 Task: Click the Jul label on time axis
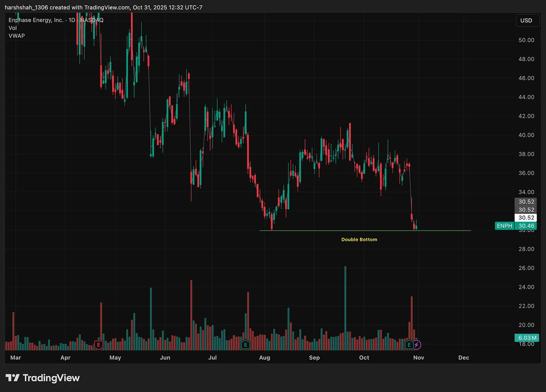[212, 357]
